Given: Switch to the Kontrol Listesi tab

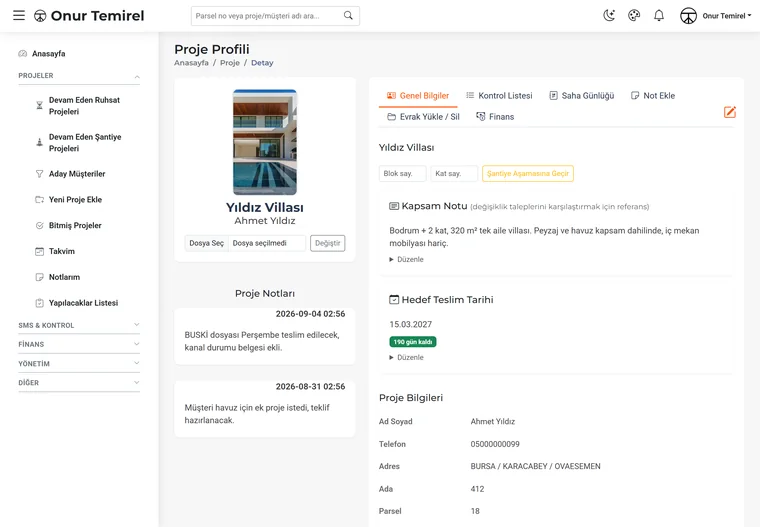Looking at the screenshot, I should [x=499, y=96].
